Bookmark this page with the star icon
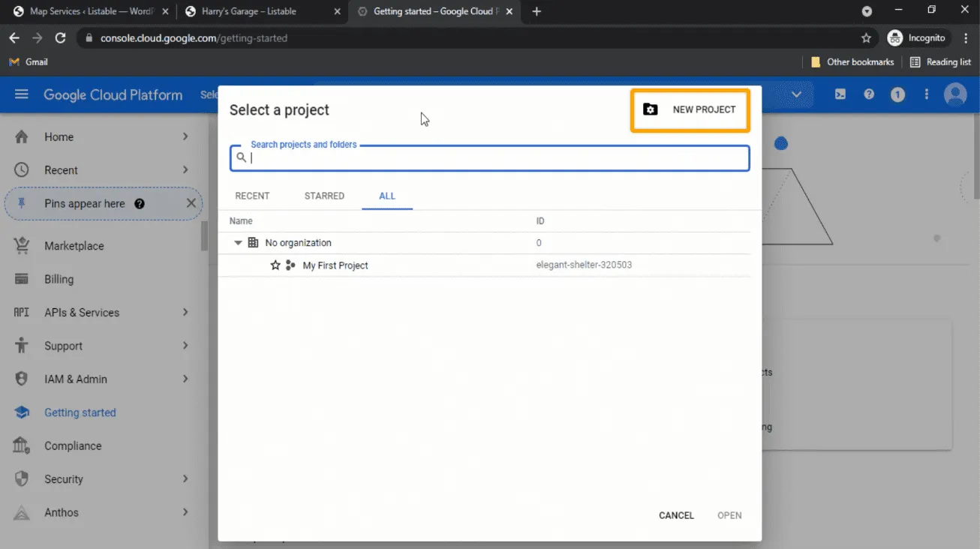980x549 pixels. pyautogui.click(x=866, y=37)
